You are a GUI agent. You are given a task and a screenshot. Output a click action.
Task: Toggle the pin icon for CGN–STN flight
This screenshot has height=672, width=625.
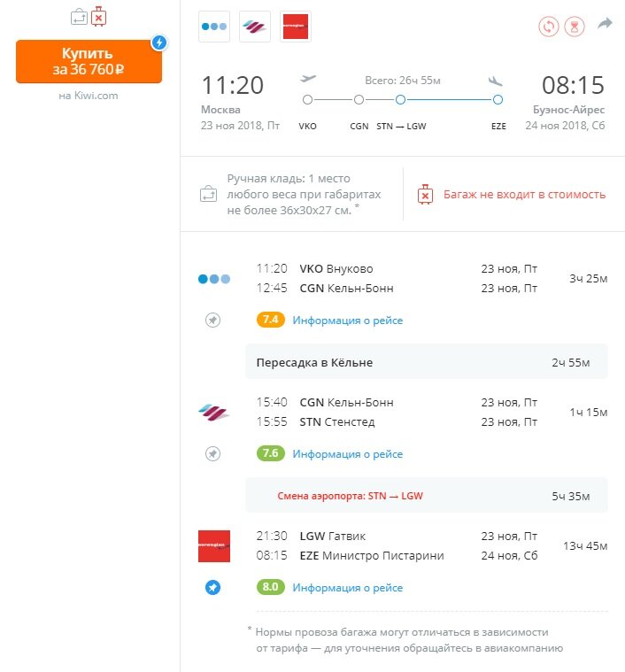[212, 453]
